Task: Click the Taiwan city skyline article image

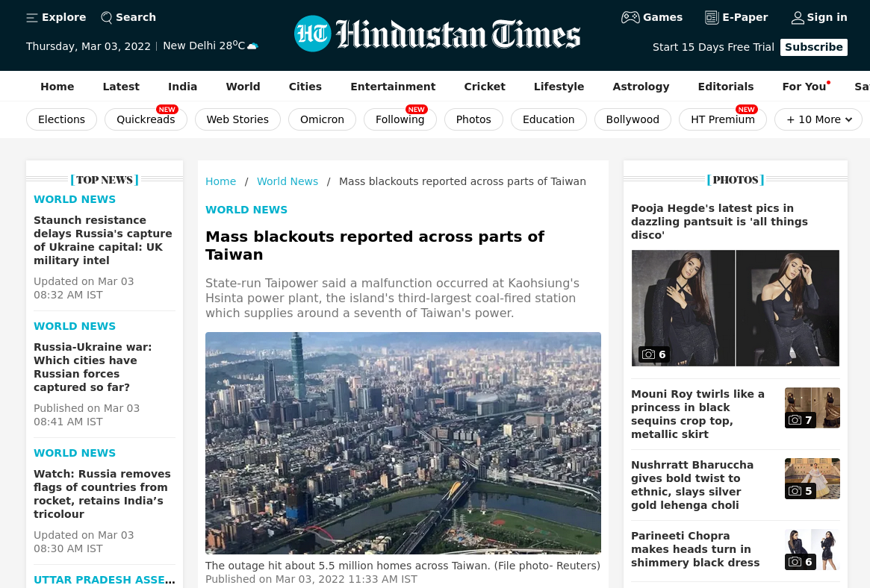Action: [403, 442]
